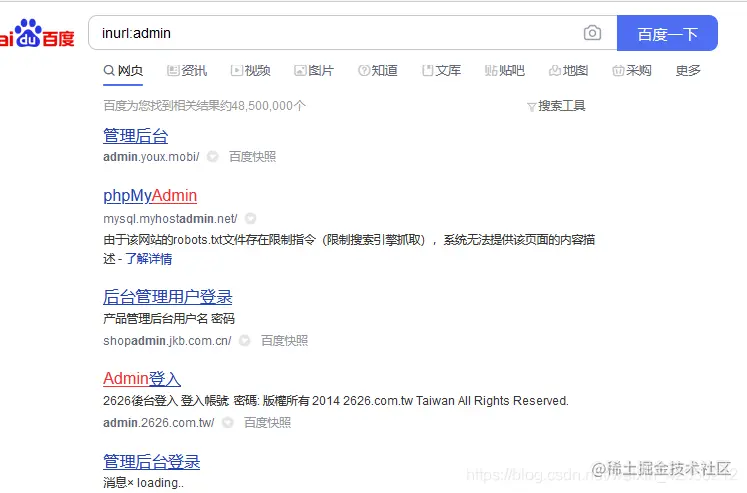The width and height of the screenshot is (747, 493).
Task: Click shield icon beside mysql.myhostadmin.net
Action: 251,218
